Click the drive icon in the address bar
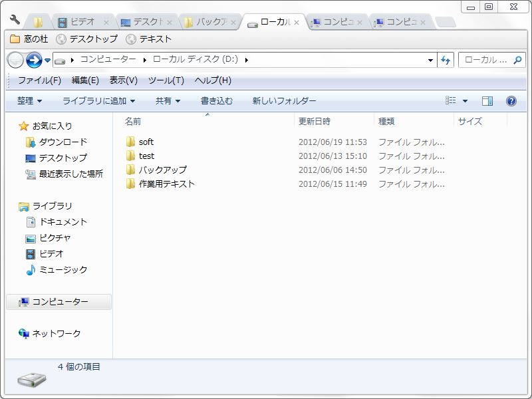The height and width of the screenshot is (399, 532). pos(60,61)
